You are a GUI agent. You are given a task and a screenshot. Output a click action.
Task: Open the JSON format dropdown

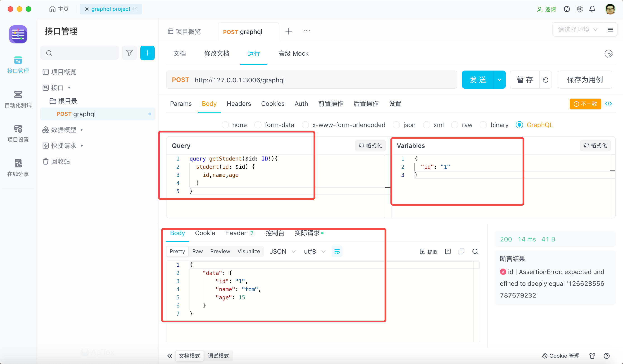pos(282,252)
